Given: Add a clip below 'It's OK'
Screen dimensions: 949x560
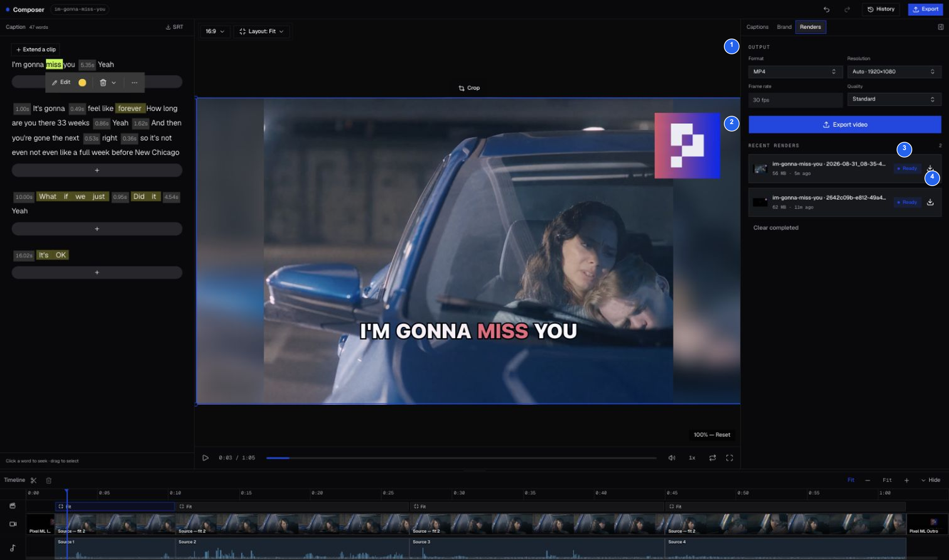Looking at the screenshot, I should click(97, 272).
